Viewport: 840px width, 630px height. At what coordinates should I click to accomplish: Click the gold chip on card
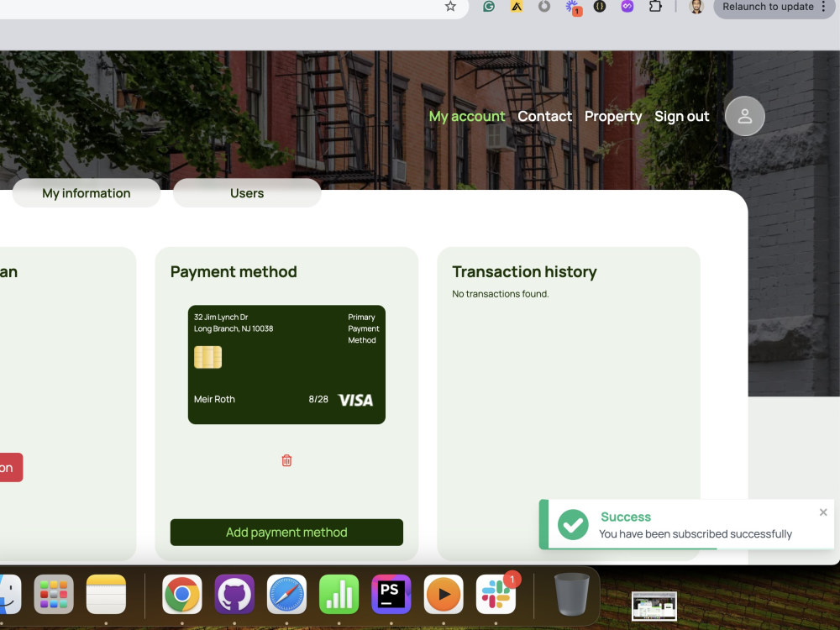tap(207, 357)
